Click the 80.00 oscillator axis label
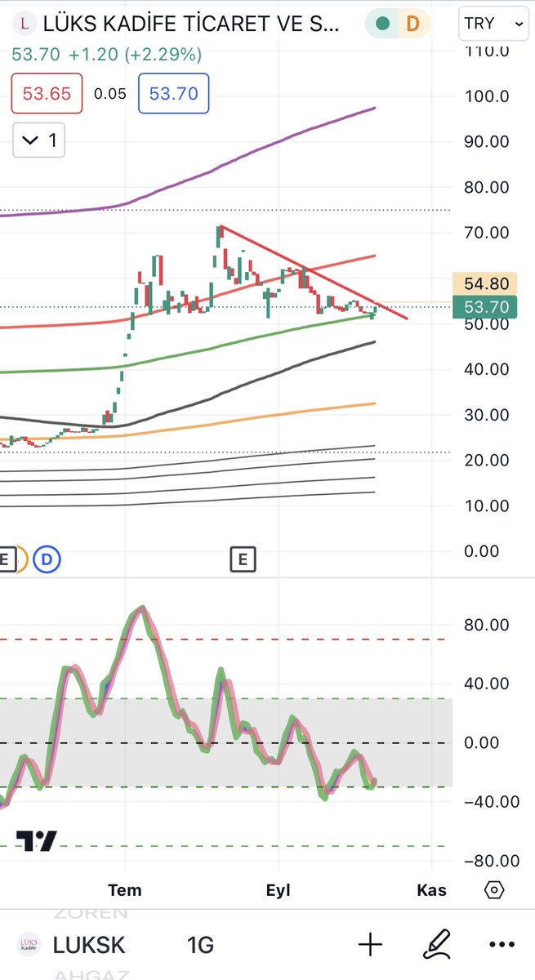This screenshot has width=535, height=980. tap(487, 625)
